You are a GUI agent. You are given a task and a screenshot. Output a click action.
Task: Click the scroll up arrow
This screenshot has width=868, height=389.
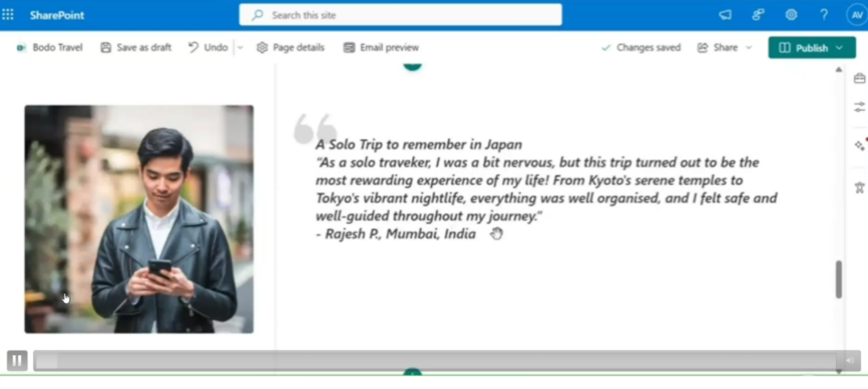coord(838,69)
